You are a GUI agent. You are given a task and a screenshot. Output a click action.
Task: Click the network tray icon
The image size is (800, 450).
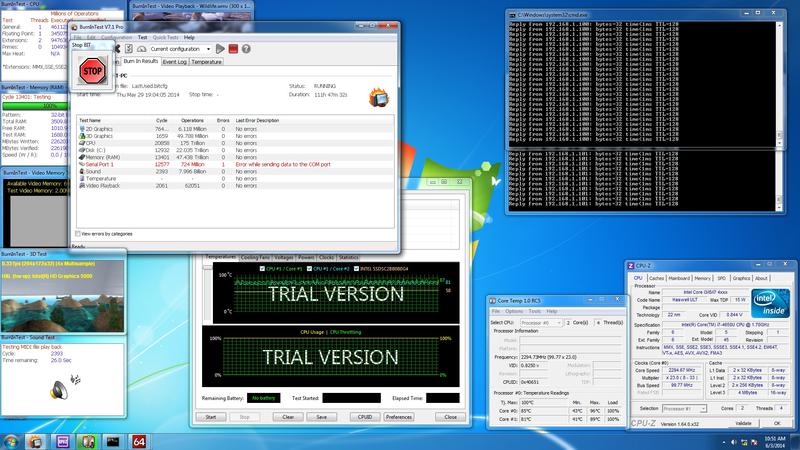(x=744, y=442)
